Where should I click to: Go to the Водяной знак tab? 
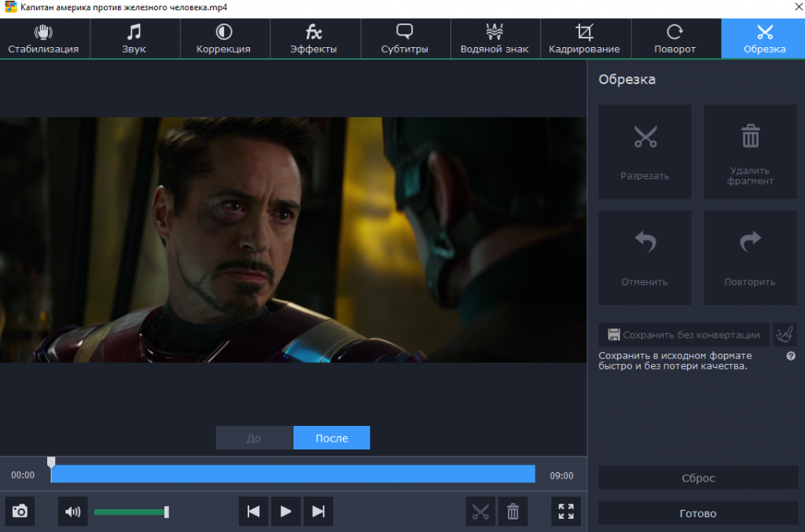pos(494,39)
